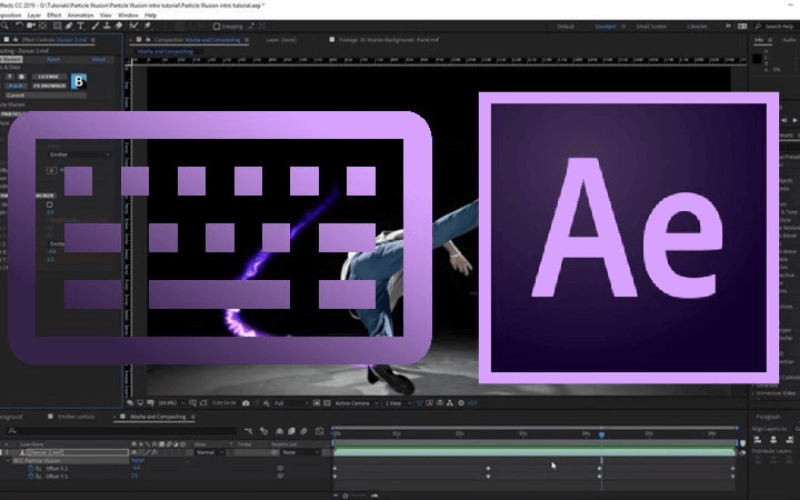Click the blue current time indicator in timeline
Viewport: 800px width, 500px height.
(601, 435)
